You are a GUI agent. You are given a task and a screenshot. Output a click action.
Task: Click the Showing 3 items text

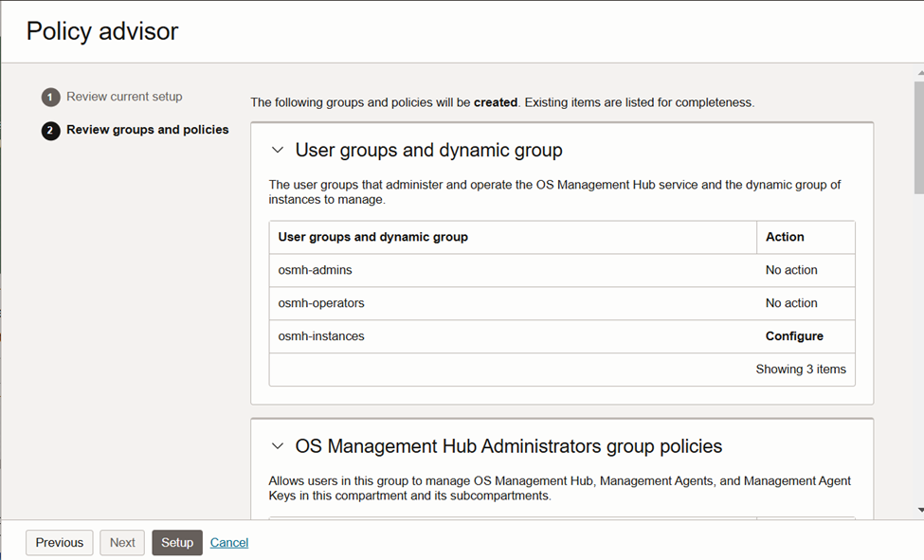coord(801,369)
